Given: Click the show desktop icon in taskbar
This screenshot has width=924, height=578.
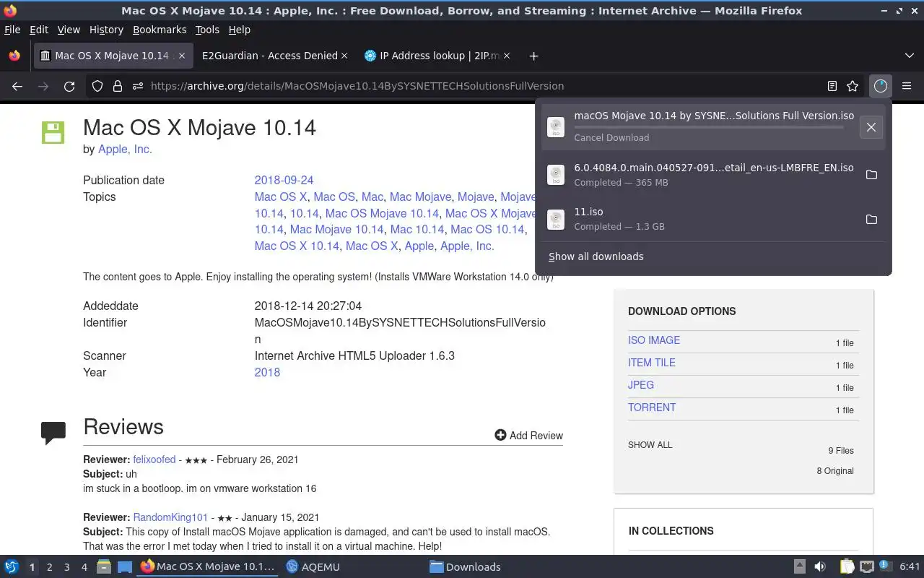Looking at the screenshot, I should (x=124, y=567).
